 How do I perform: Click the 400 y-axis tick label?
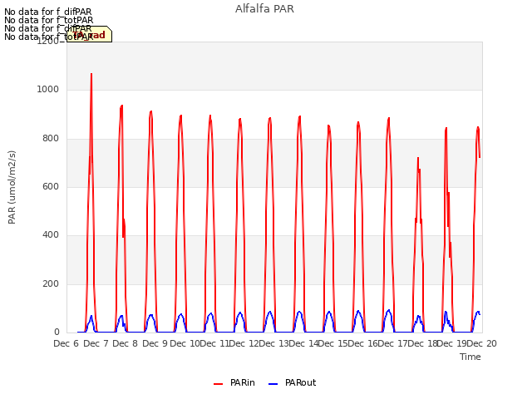tap(51, 234)
